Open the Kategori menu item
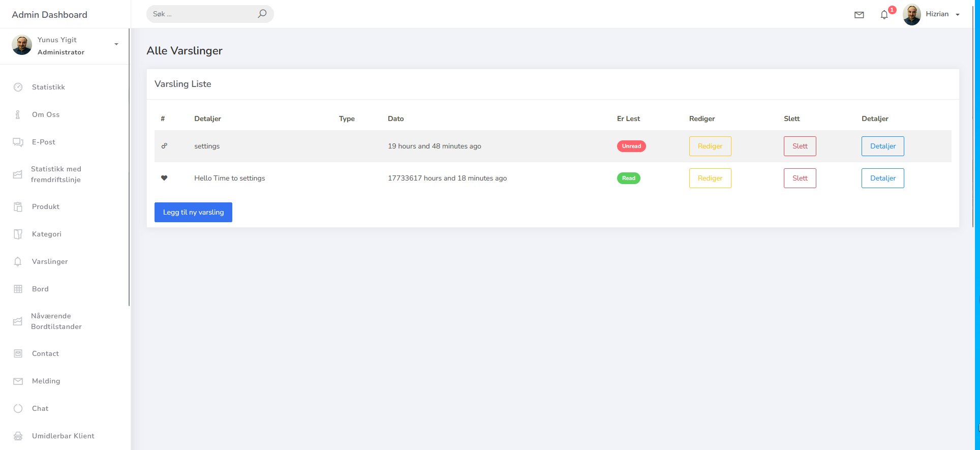This screenshot has height=450, width=980. point(46,234)
